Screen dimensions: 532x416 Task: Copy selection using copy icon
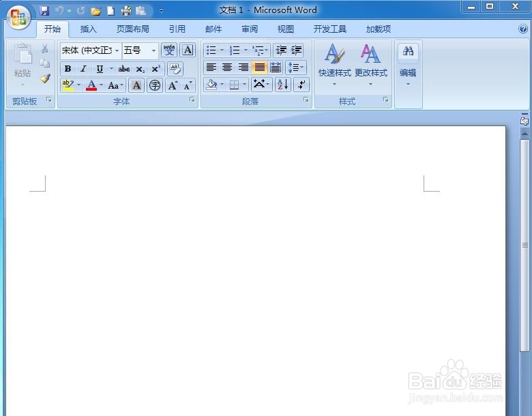[x=44, y=63]
